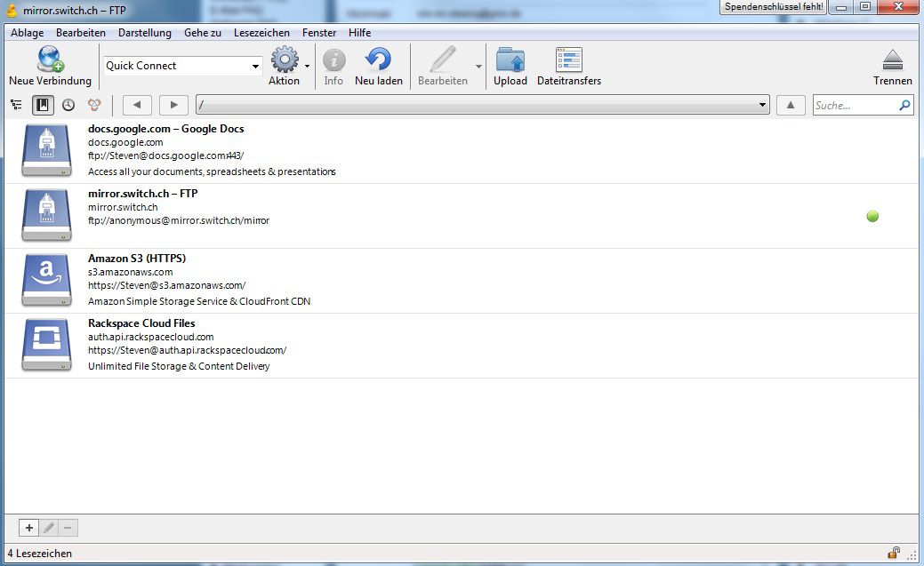Click the Spendenschlüssel fehlt! button
The image size is (924, 566).
[775, 7]
